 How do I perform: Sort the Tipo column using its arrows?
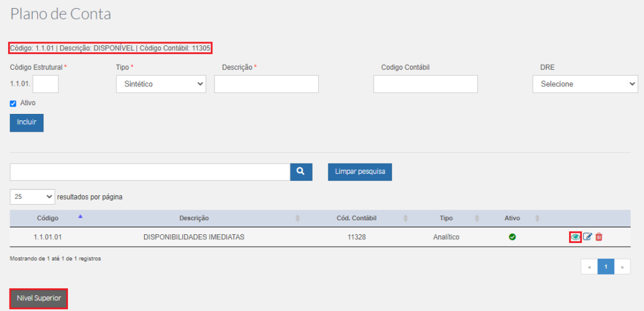tap(477, 218)
